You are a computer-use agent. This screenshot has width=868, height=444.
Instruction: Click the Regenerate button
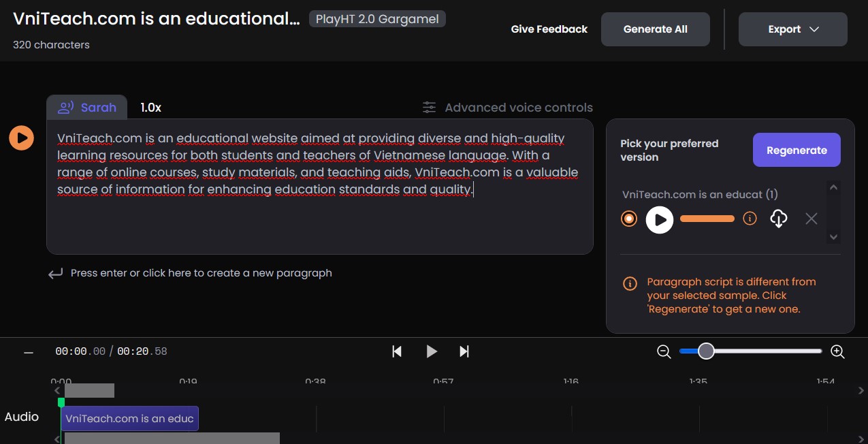pos(797,150)
